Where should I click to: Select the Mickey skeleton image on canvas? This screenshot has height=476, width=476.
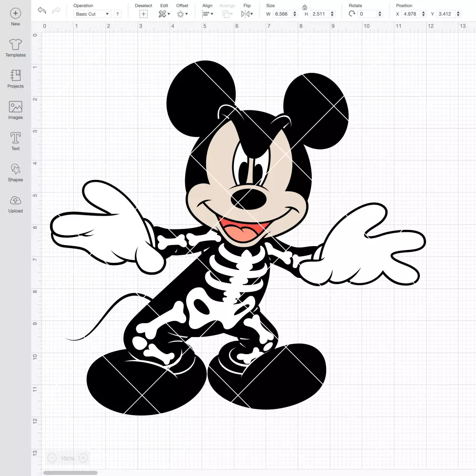pyautogui.click(x=238, y=238)
